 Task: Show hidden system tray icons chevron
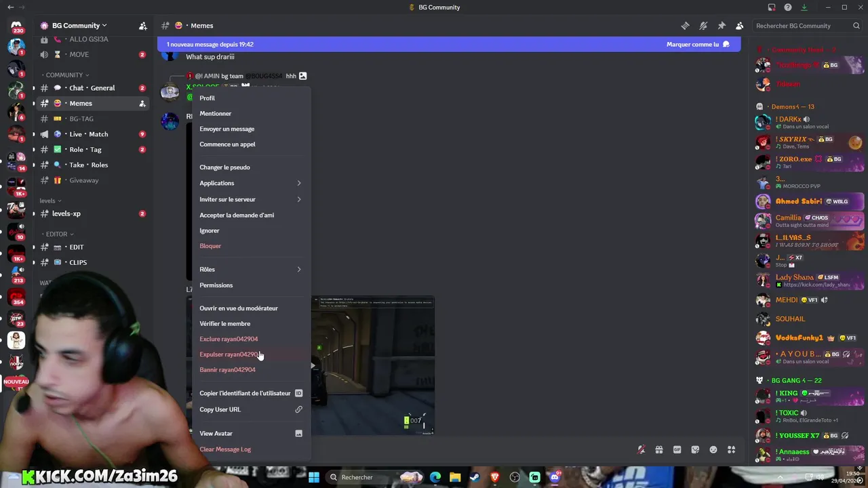tap(780, 477)
